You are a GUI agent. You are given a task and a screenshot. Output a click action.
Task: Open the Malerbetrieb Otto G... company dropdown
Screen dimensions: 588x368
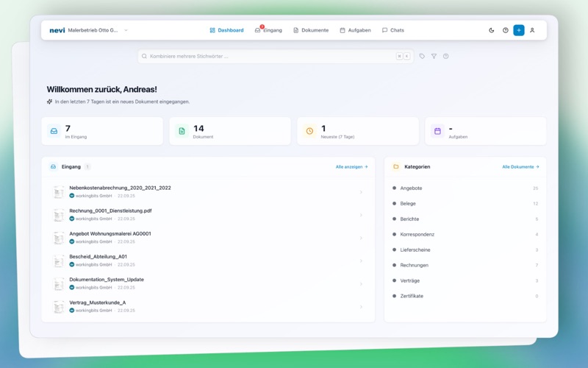coord(98,30)
